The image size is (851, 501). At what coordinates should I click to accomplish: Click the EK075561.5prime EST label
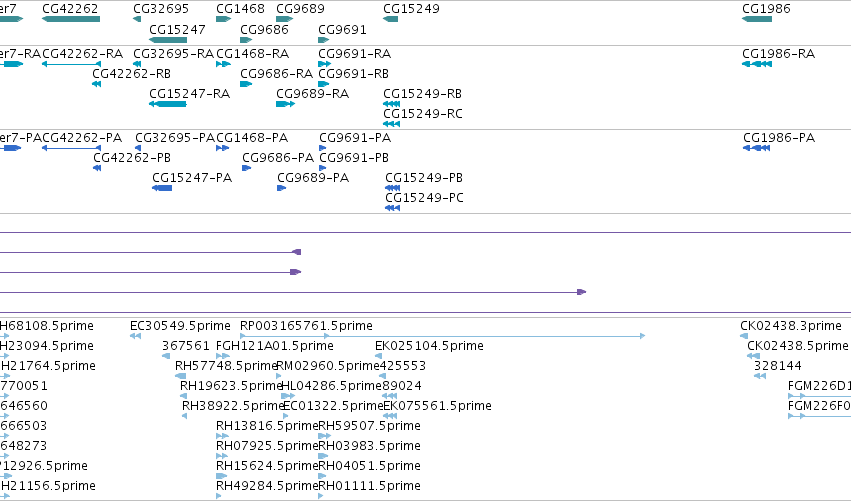tap(437, 406)
